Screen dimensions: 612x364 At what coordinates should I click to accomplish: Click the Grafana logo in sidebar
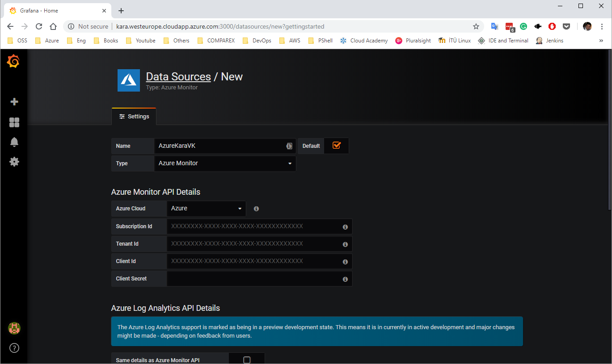(x=13, y=61)
